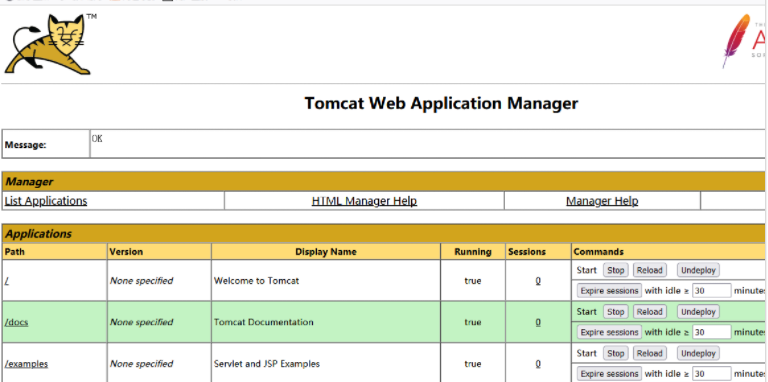Click the Tomcat cat logo

click(49, 44)
